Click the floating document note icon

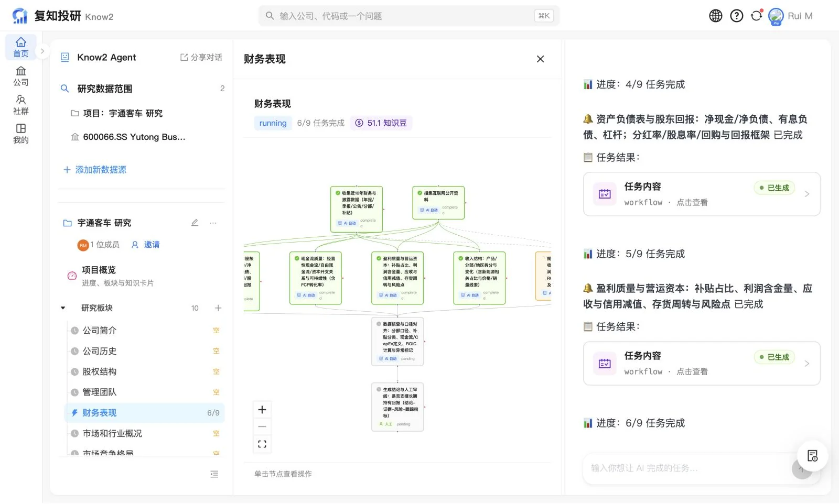812,456
